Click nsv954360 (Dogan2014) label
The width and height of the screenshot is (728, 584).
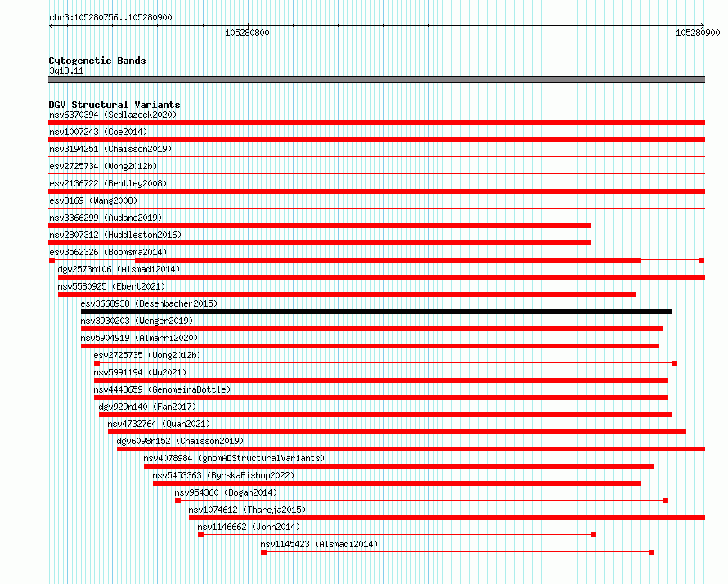[x=226, y=492]
